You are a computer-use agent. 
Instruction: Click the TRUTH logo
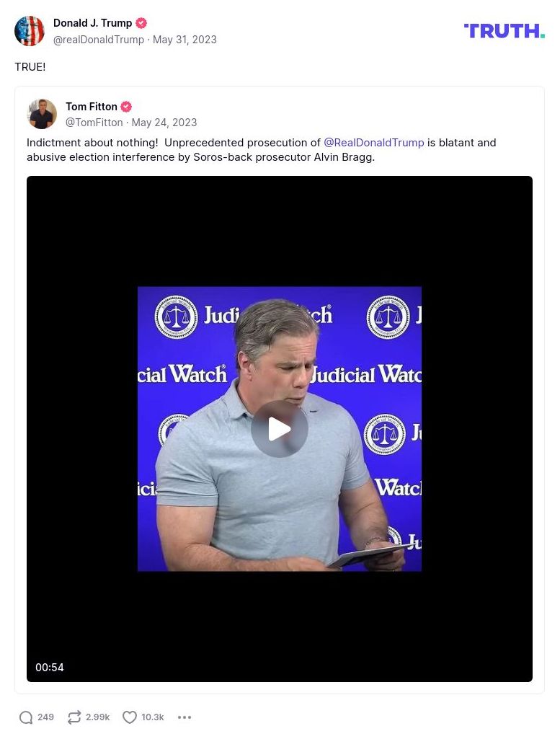click(x=504, y=31)
